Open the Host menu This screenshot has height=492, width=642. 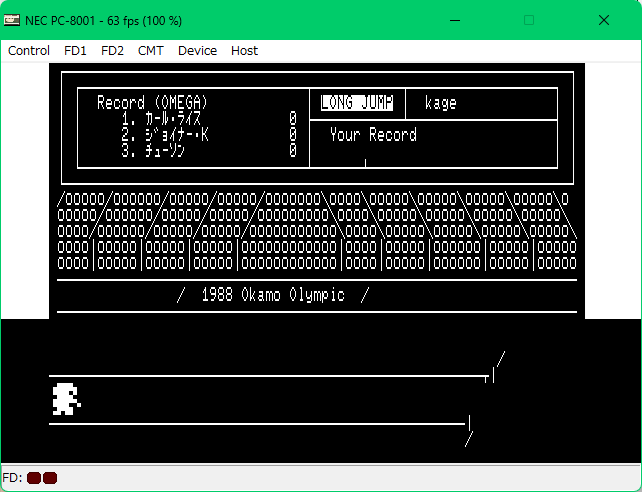click(x=244, y=50)
